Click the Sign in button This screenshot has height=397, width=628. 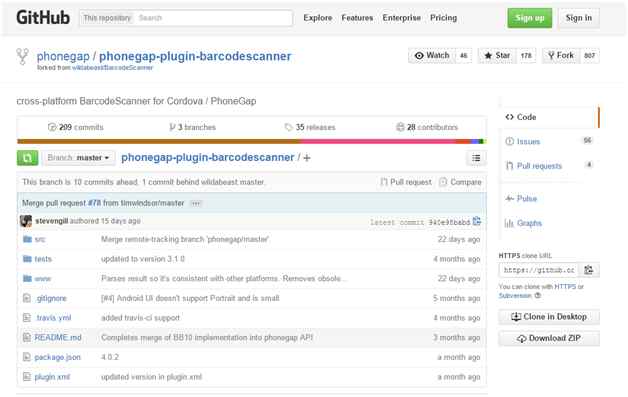tap(579, 18)
